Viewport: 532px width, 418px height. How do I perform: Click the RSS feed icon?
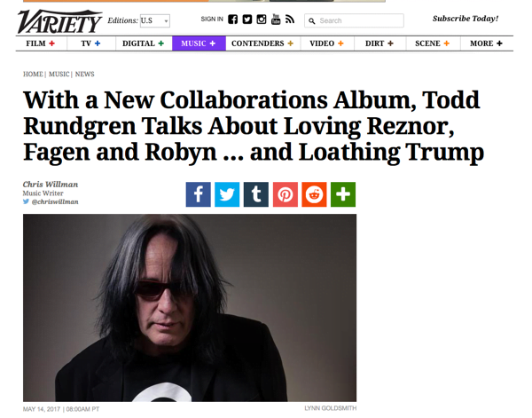coord(289,20)
